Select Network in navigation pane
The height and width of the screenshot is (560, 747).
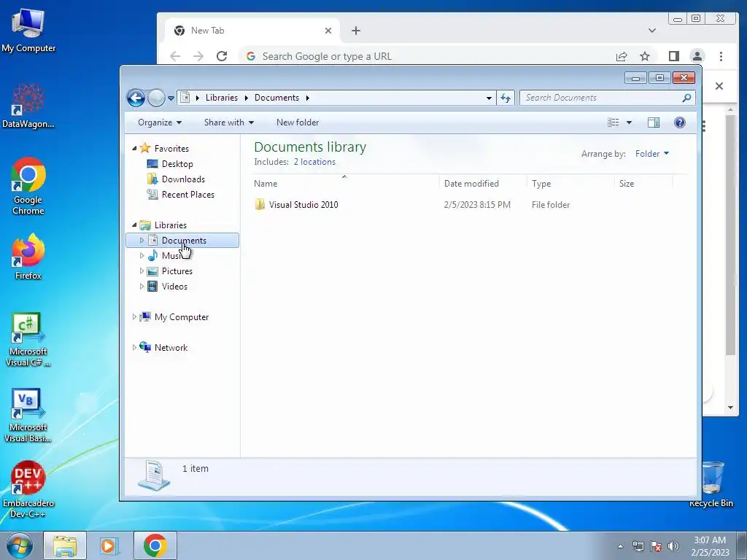[171, 348]
